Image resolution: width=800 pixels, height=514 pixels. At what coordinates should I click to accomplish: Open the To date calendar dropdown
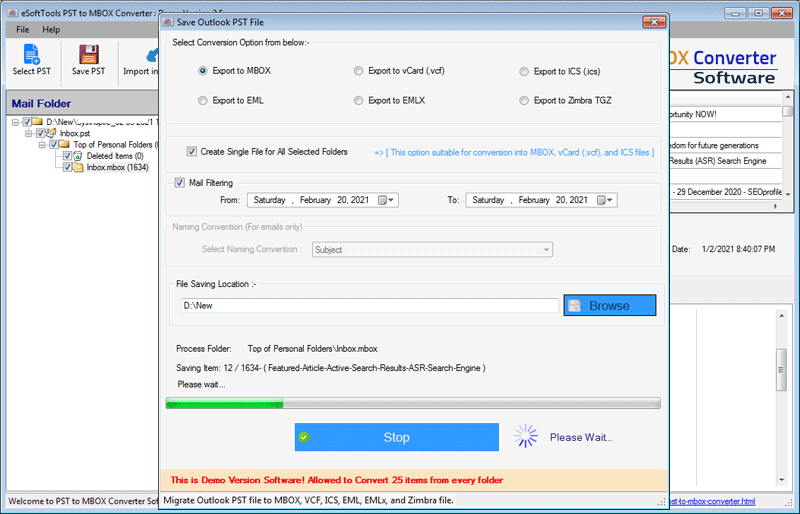[x=605, y=200]
